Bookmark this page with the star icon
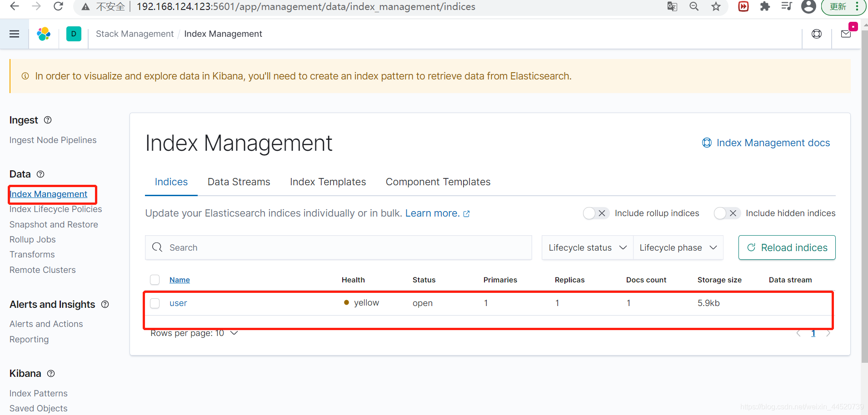Image resolution: width=868 pixels, height=415 pixels. (716, 6)
